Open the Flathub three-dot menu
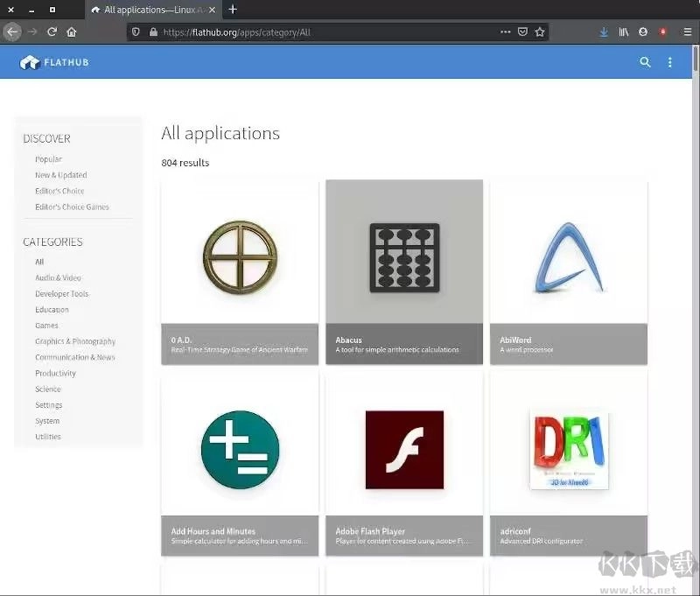Viewport: 700px width, 596px height. [x=670, y=62]
